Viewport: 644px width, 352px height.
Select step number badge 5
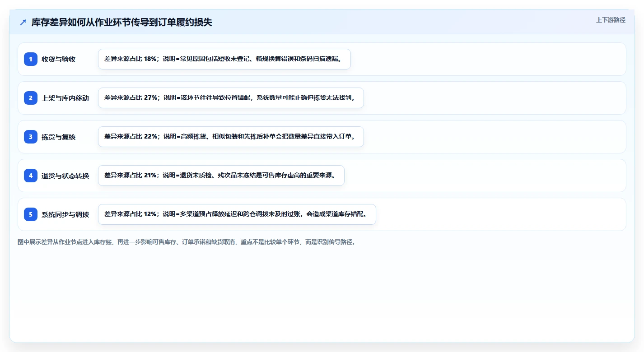(31, 214)
